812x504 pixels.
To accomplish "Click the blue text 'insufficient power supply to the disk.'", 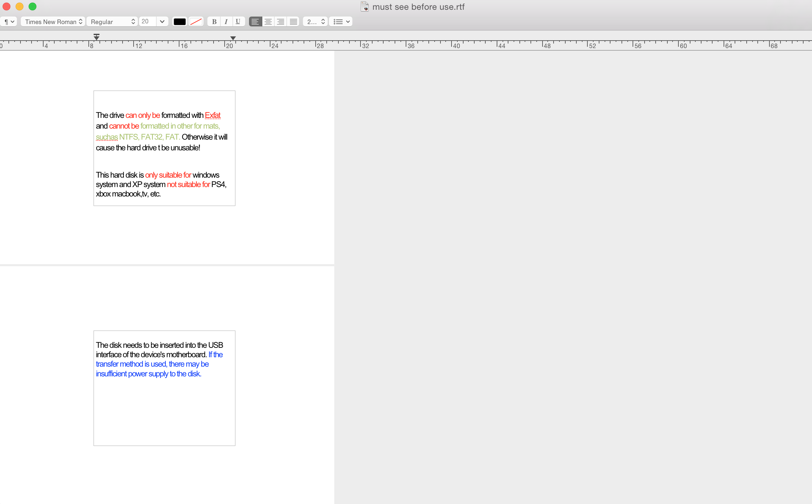I will point(149,374).
